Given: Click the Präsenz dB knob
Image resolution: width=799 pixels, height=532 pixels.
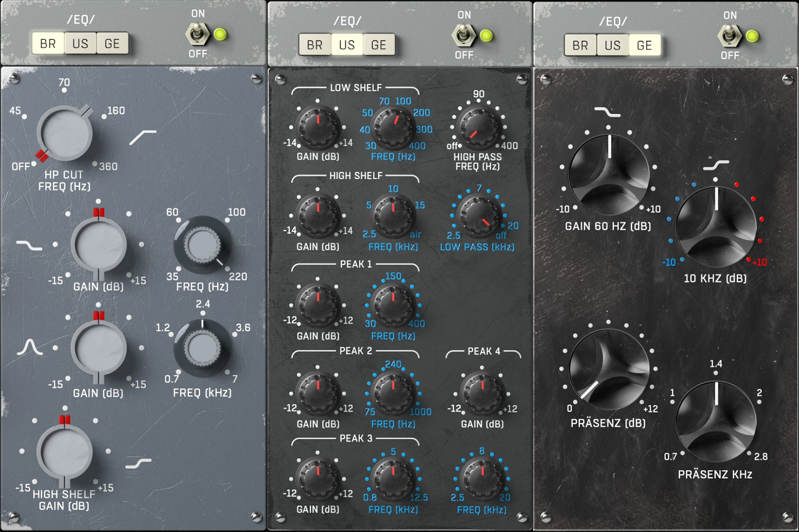Looking at the screenshot, I should pyautogui.click(x=609, y=369).
